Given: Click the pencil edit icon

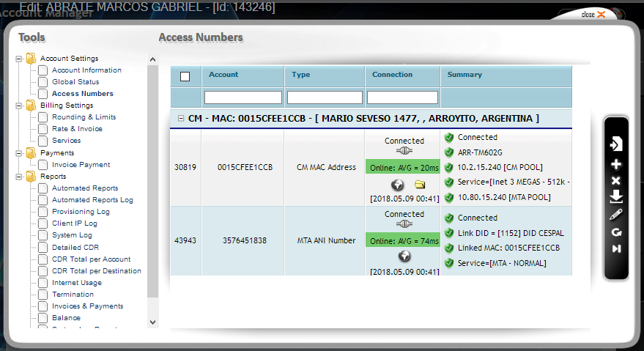Looking at the screenshot, I should click(616, 214).
